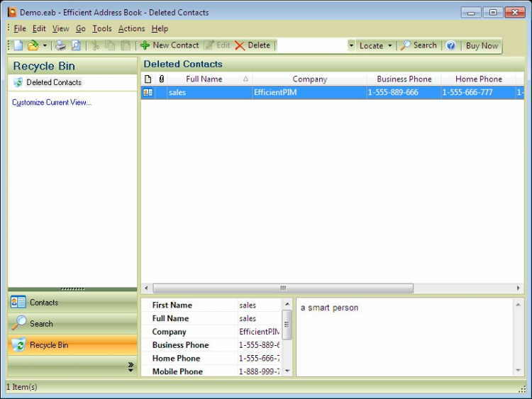This screenshot has width=532, height=399.
Task: Click the Copy toolbar icon
Action: 110,45
